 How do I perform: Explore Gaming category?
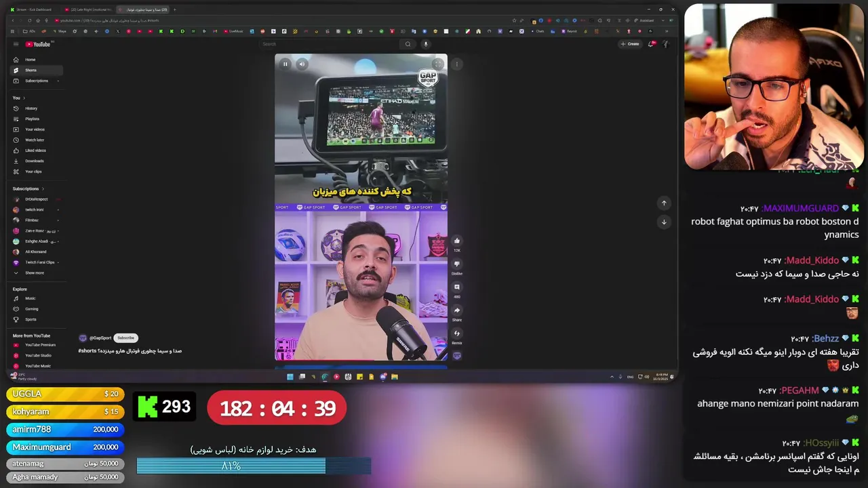pyautogui.click(x=37, y=309)
